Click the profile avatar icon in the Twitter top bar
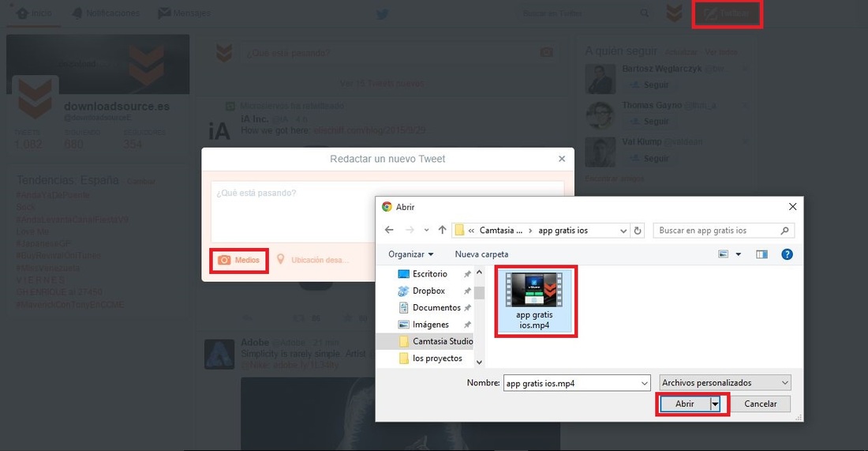The image size is (868, 451). point(674,13)
